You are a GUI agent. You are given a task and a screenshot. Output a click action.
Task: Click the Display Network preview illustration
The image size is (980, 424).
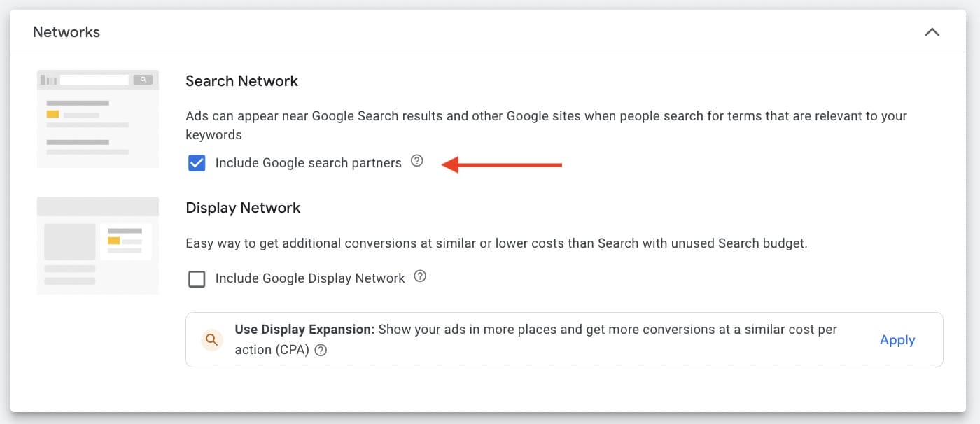(x=97, y=244)
